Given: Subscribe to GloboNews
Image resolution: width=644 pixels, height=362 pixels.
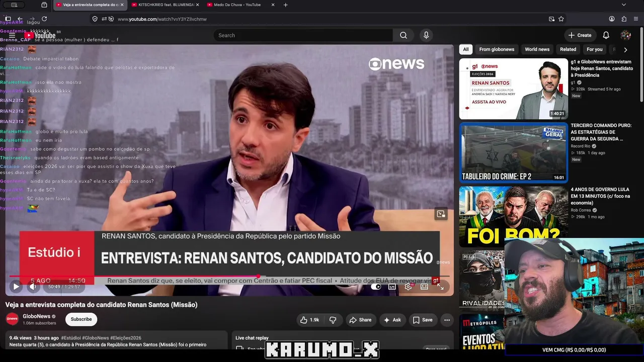Looking at the screenshot, I should (81, 319).
